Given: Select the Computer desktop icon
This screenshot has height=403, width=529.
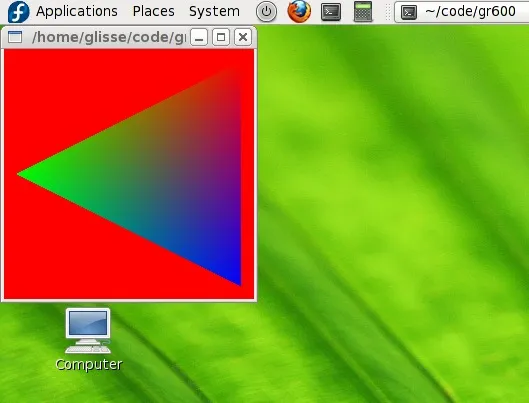Looking at the screenshot, I should pos(88,330).
